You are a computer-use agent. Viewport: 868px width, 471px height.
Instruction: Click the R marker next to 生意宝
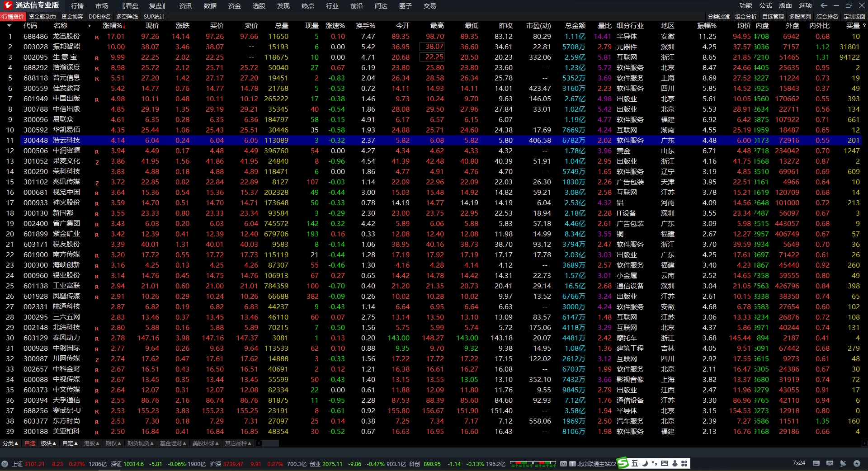[x=97, y=58]
